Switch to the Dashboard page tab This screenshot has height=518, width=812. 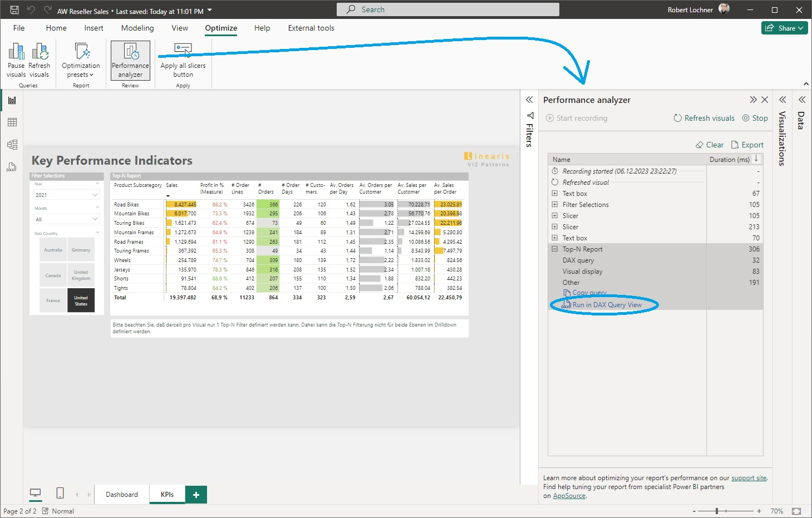click(x=121, y=494)
